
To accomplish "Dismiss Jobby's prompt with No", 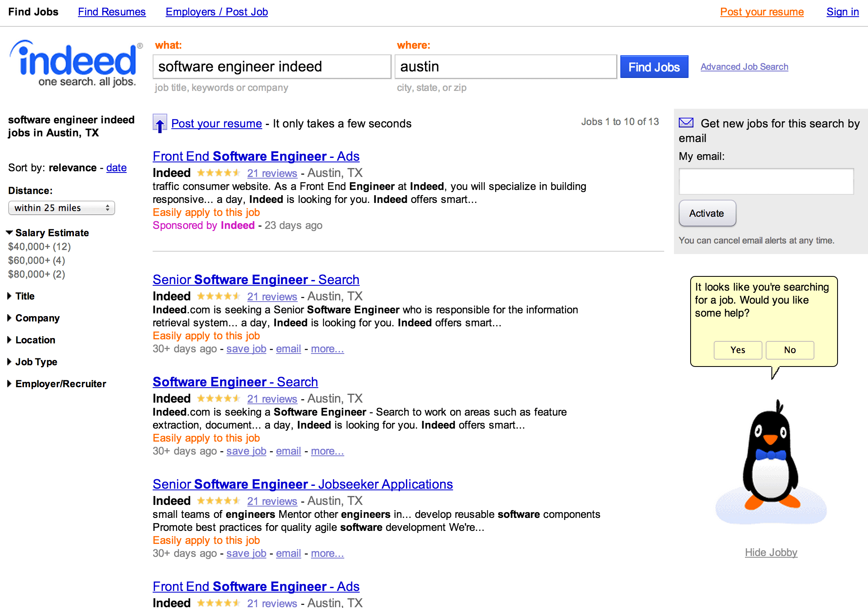I will 789,350.
